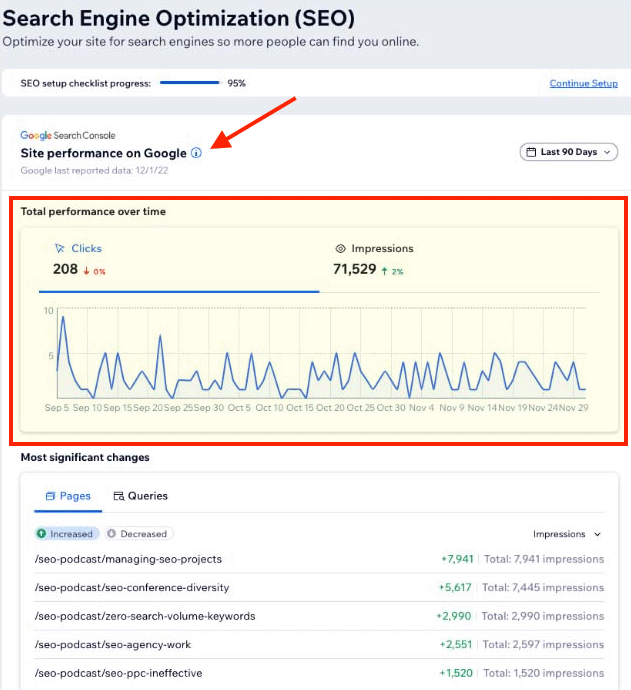Click the Google last reported data date text

pyautogui.click(x=94, y=171)
